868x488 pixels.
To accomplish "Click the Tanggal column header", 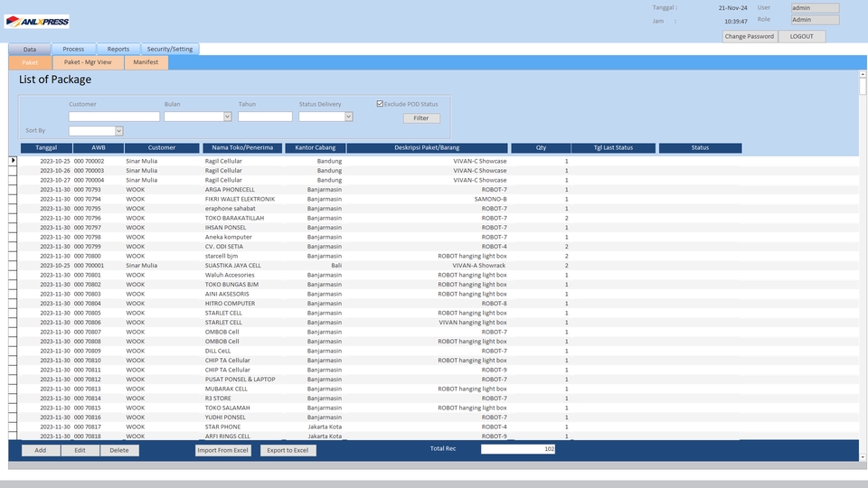I will pos(46,147).
